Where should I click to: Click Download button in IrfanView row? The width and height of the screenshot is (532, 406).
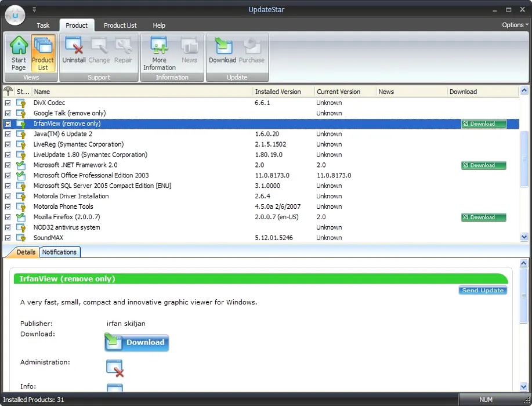(x=483, y=124)
